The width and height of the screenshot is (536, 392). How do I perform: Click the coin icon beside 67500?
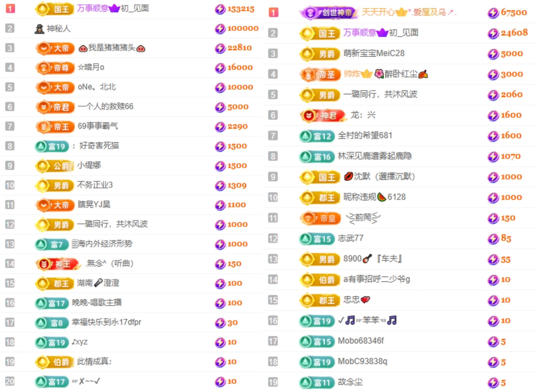493,13
